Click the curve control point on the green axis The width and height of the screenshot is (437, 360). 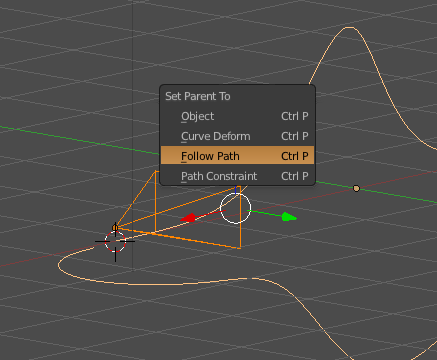[x=356, y=189]
